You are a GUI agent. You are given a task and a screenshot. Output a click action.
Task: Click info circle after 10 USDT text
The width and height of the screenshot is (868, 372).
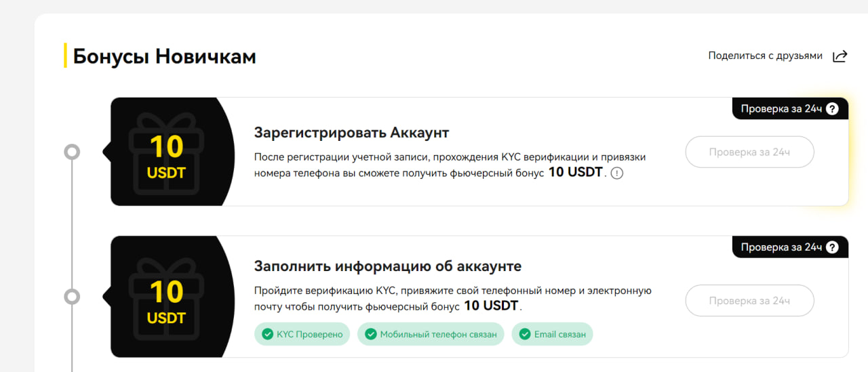click(616, 173)
